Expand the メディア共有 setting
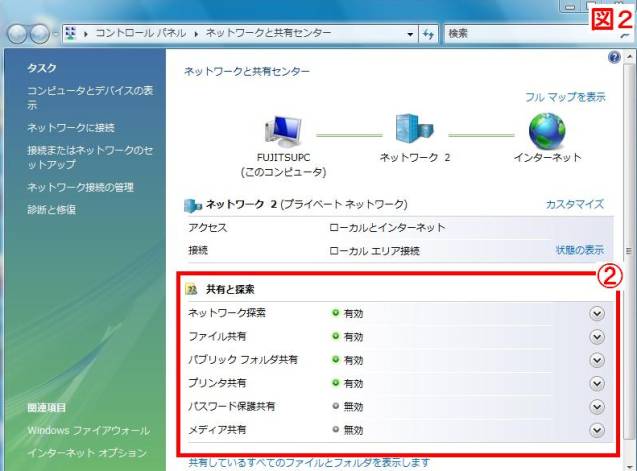Screen dimensions: 637x471 [x=597, y=430]
